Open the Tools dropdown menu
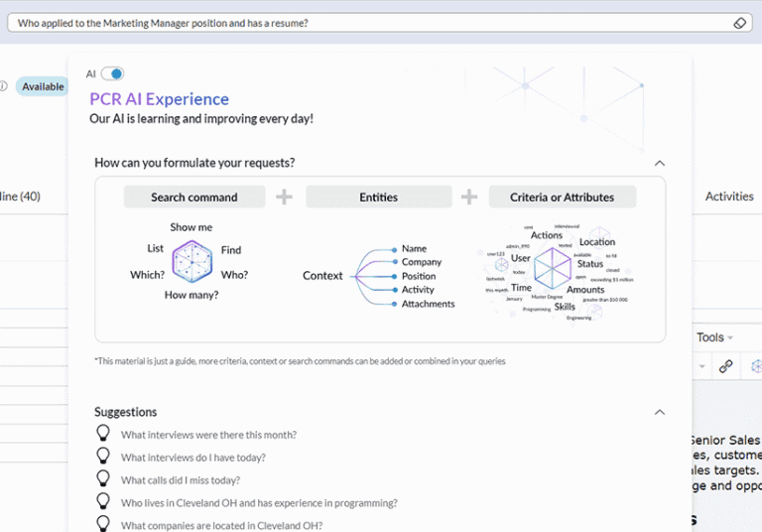This screenshot has height=532, width=762. coord(714,337)
